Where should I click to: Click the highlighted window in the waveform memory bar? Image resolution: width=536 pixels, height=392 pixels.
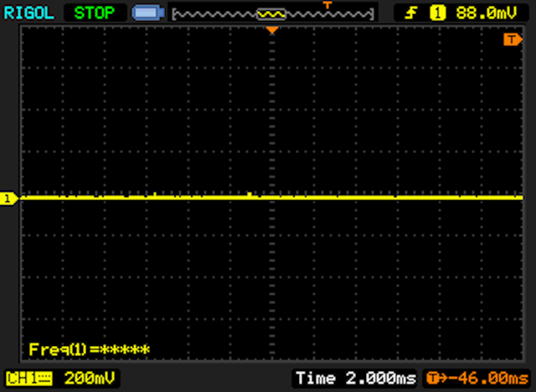pyautogui.click(x=271, y=14)
